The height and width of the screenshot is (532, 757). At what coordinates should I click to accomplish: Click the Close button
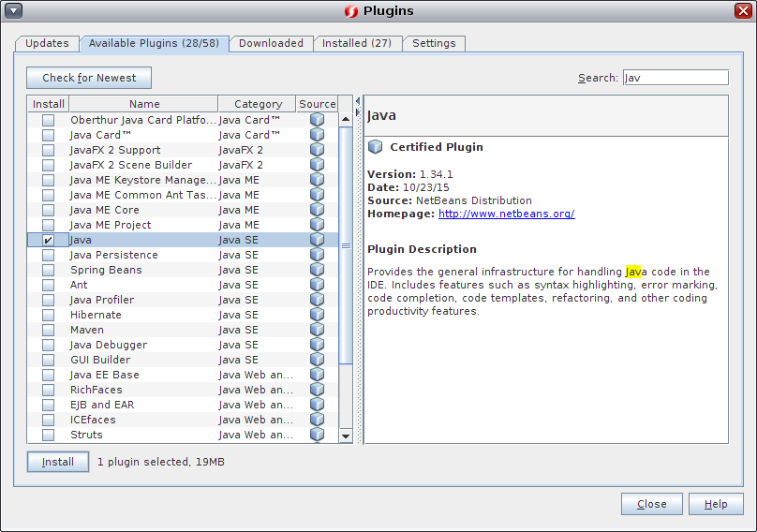(x=652, y=504)
